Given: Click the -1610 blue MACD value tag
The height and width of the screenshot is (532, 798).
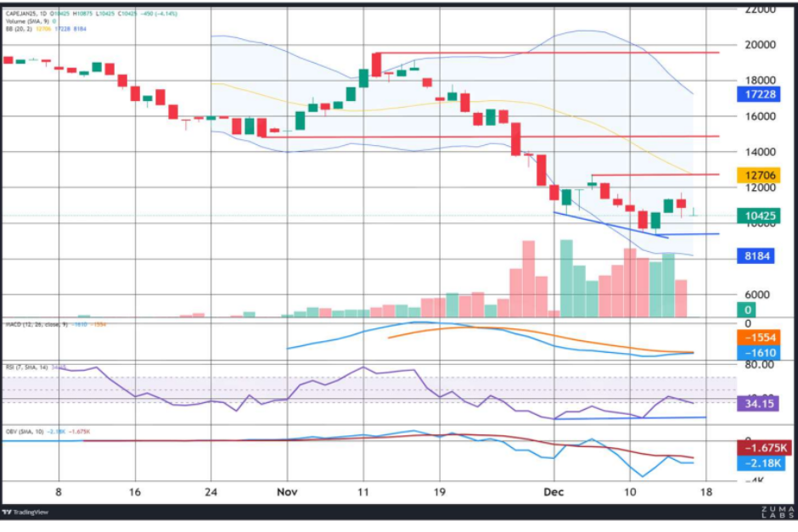Looking at the screenshot, I should [759, 353].
